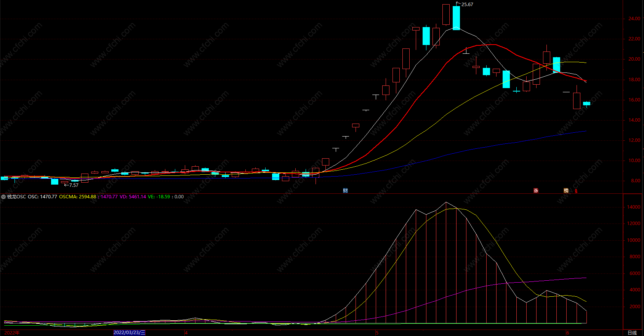Click the VD: 5461.14 value
This screenshot has height=336, width=644.
click(133, 197)
